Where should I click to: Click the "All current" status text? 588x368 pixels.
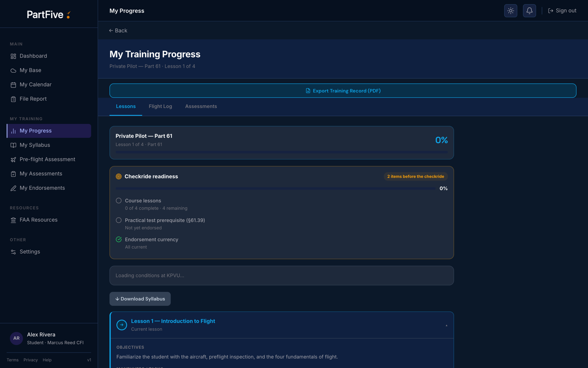click(136, 247)
